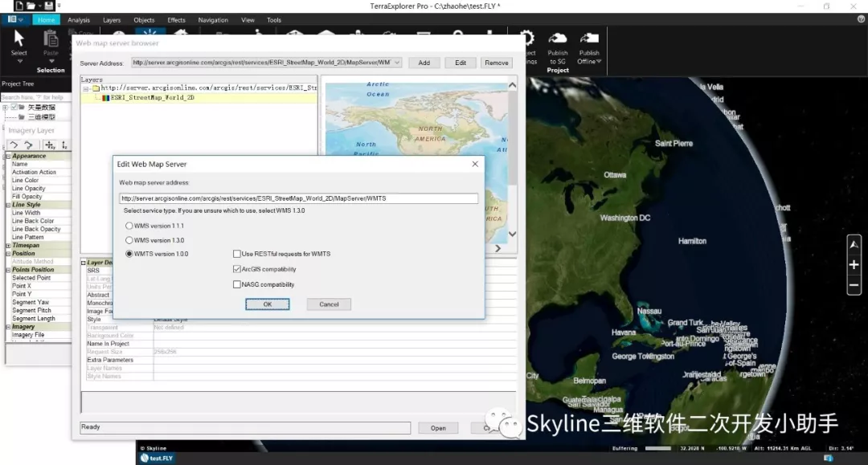Viewport: 868px width, 465px height.
Task: Click the navigation up arrow in the 3D view
Action: coord(854,243)
